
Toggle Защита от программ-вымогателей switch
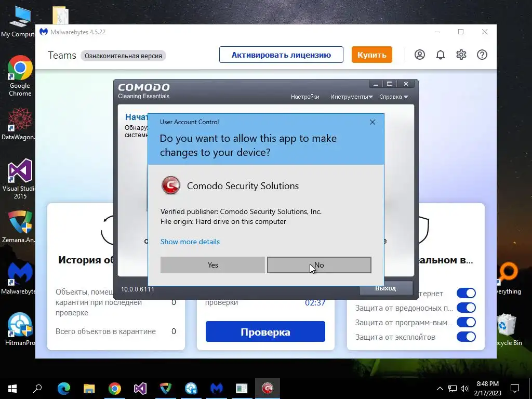click(466, 322)
